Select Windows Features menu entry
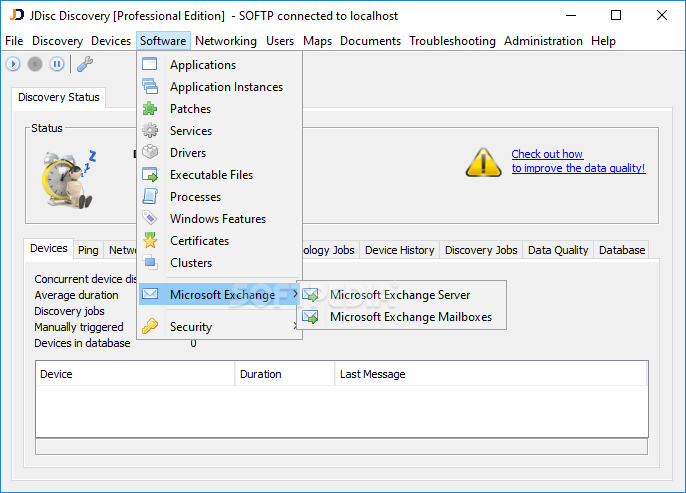 220,218
